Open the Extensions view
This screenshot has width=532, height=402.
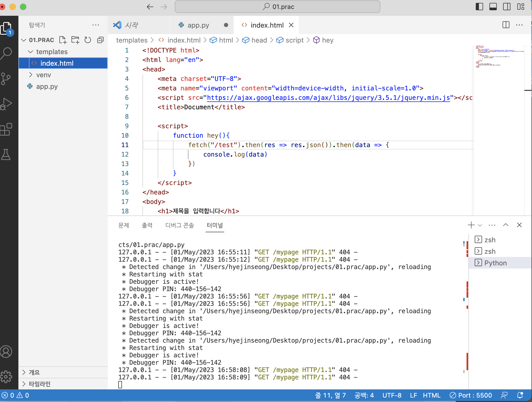[x=6, y=129]
